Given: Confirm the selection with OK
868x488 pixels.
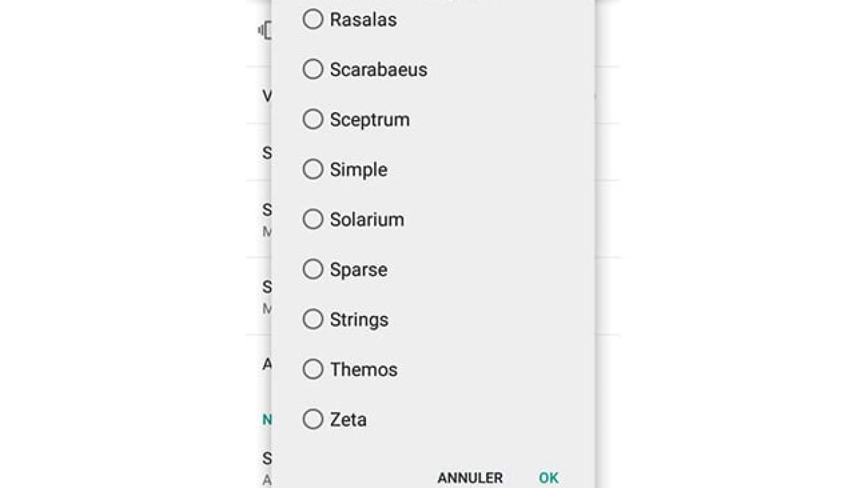Looking at the screenshot, I should coord(548,478).
